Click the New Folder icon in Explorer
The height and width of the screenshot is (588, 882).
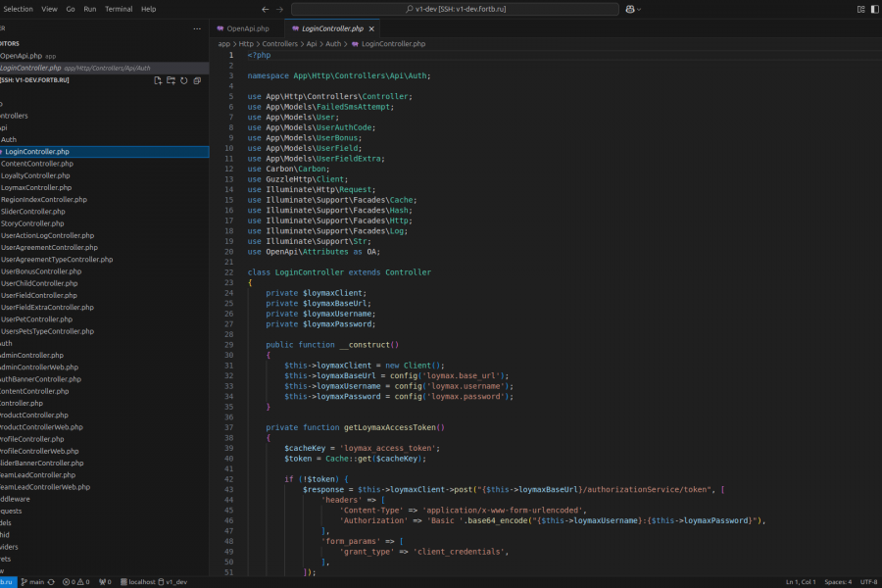(x=171, y=80)
